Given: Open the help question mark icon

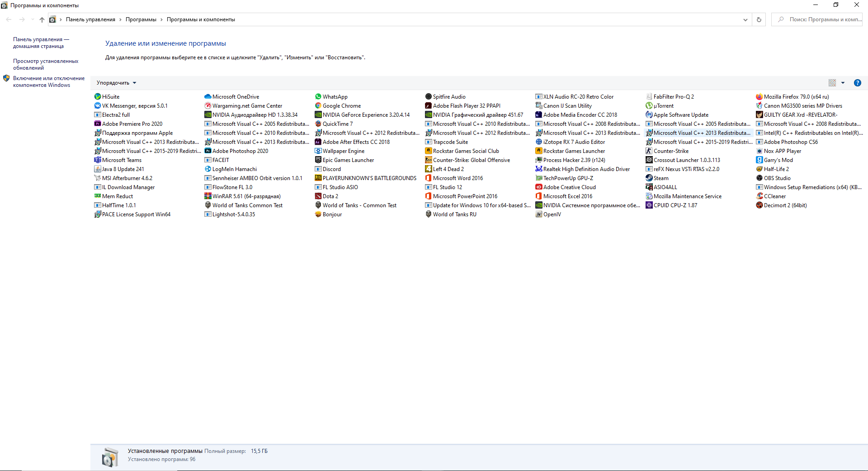Looking at the screenshot, I should coord(858,83).
